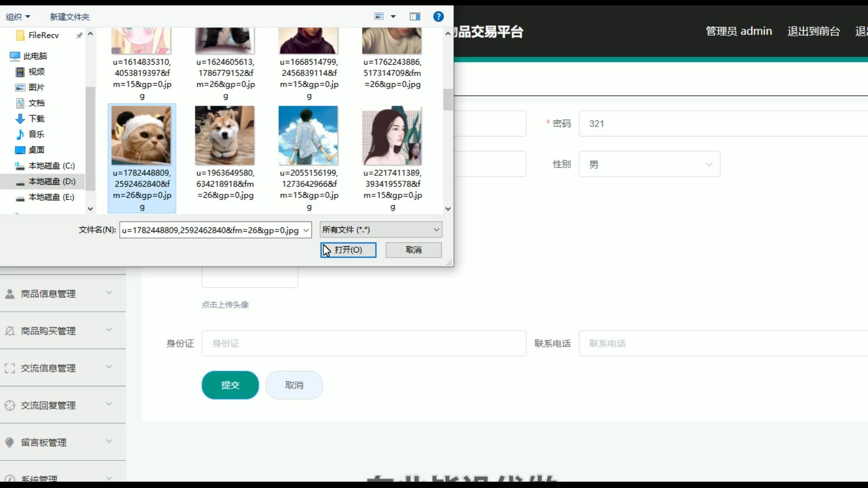Image resolution: width=868 pixels, height=488 pixels.
Task: Open the 组织 organize menu
Action: pyautogui.click(x=18, y=17)
